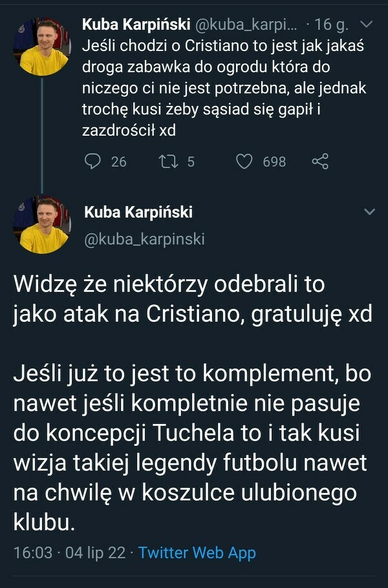The image size is (388, 588).
Task: Click the reply count 26
Action: (118, 162)
